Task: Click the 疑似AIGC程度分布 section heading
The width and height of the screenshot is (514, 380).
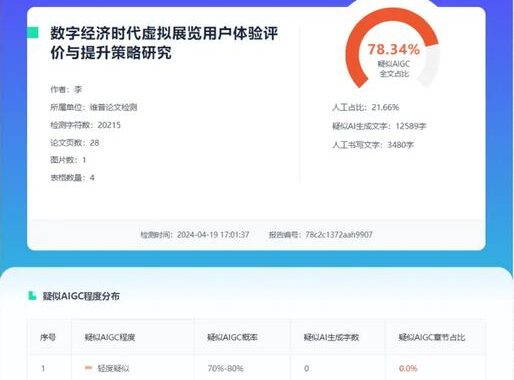Action: click(81, 296)
